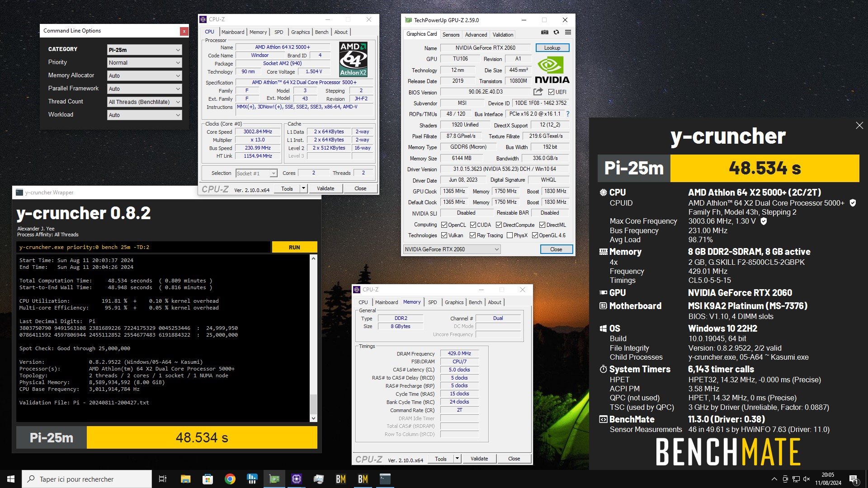Click the shield icon next to Max Core Frequency
The height and width of the screenshot is (488, 868).
764,221
